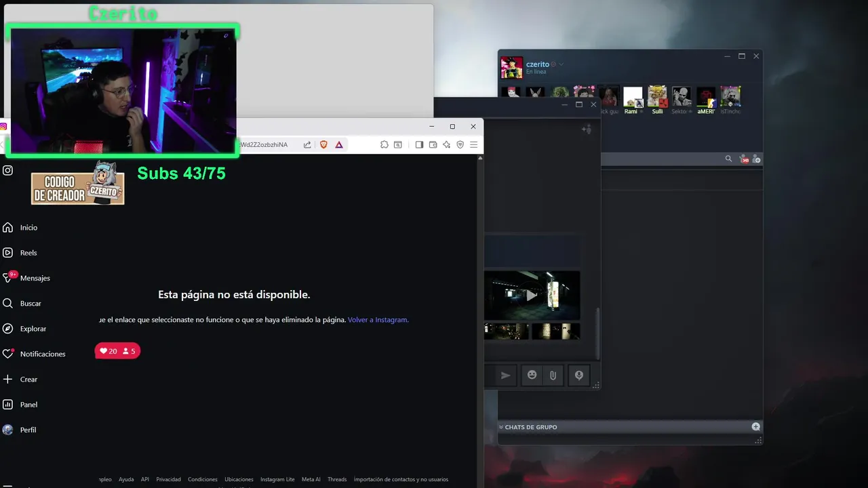This screenshot has width=868, height=488.
Task: Open Brave Wallet icon
Action: coord(433,144)
